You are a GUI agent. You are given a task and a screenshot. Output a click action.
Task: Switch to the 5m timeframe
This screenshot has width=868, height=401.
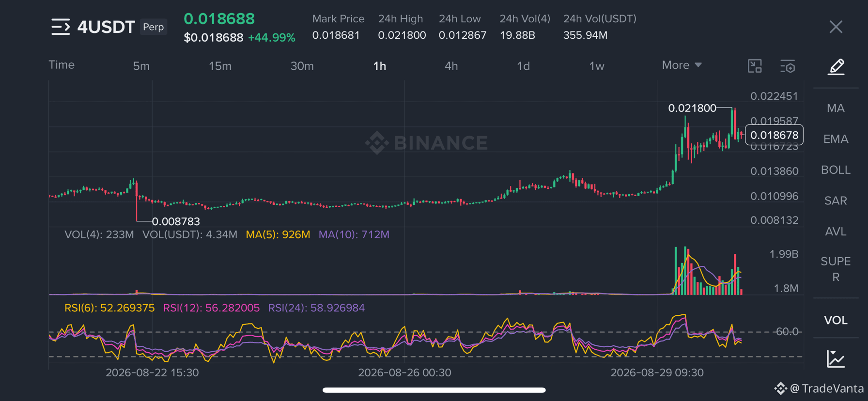[x=141, y=66]
